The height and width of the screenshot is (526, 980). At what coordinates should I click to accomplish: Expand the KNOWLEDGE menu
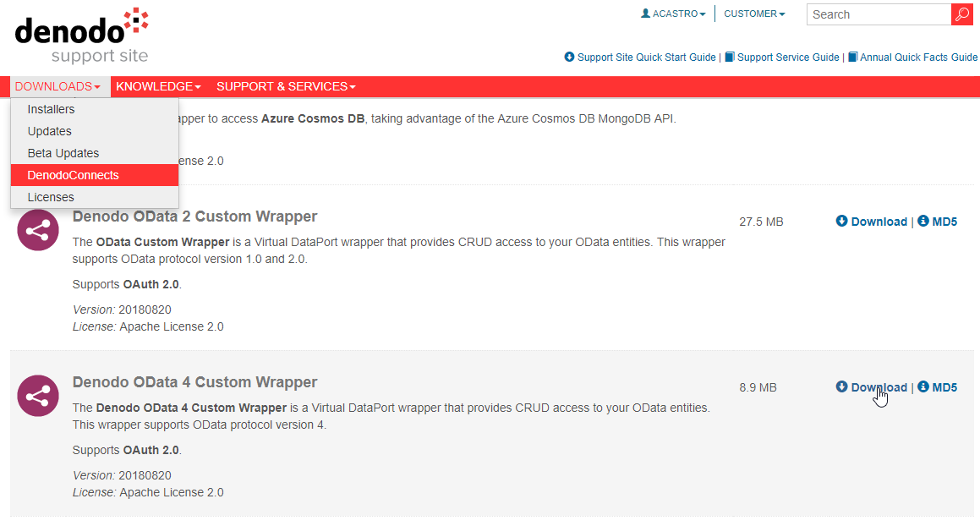tap(158, 86)
